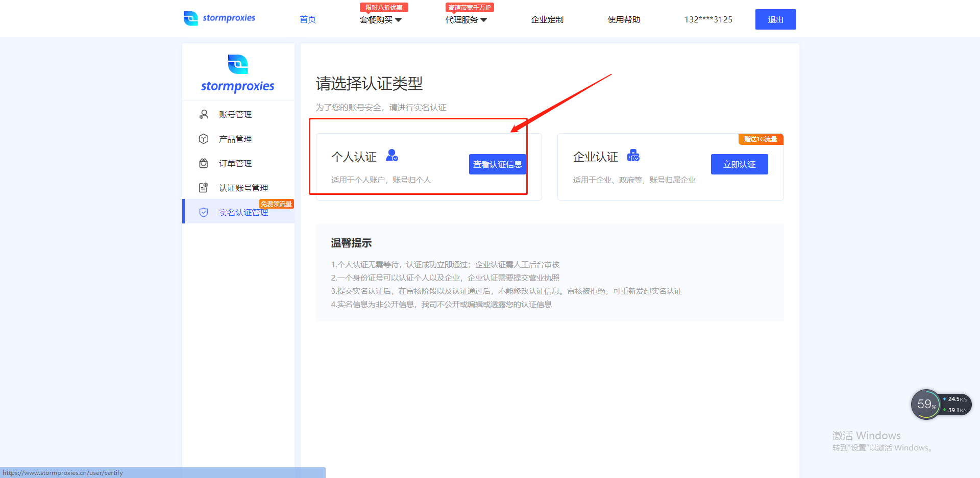
Task: Expand the 代理服务 dropdown arrow
Action: tap(484, 20)
